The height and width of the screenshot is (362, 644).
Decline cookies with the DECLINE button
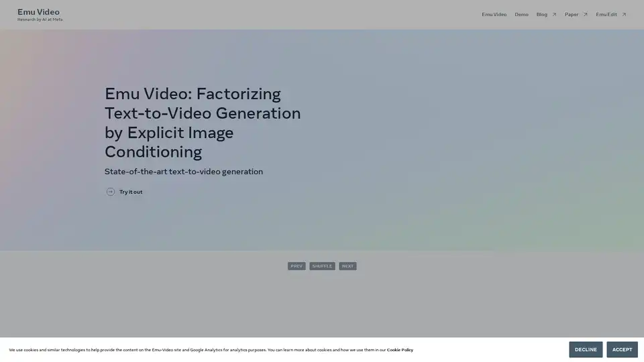click(x=586, y=349)
